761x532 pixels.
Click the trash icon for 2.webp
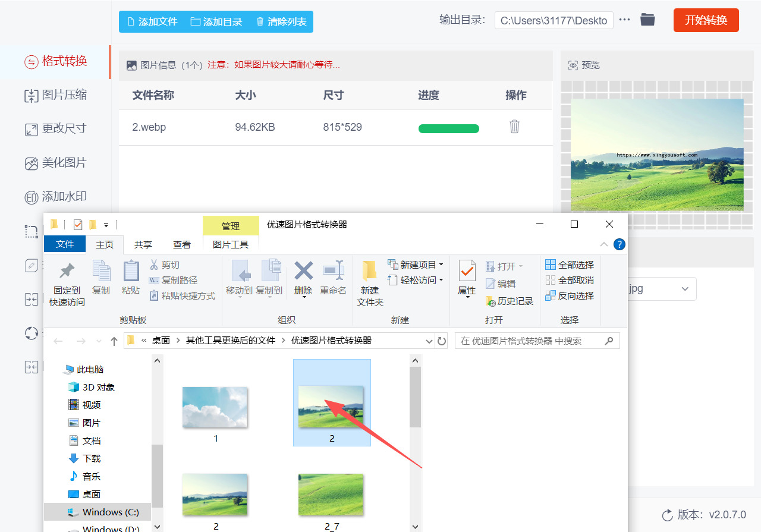point(514,127)
